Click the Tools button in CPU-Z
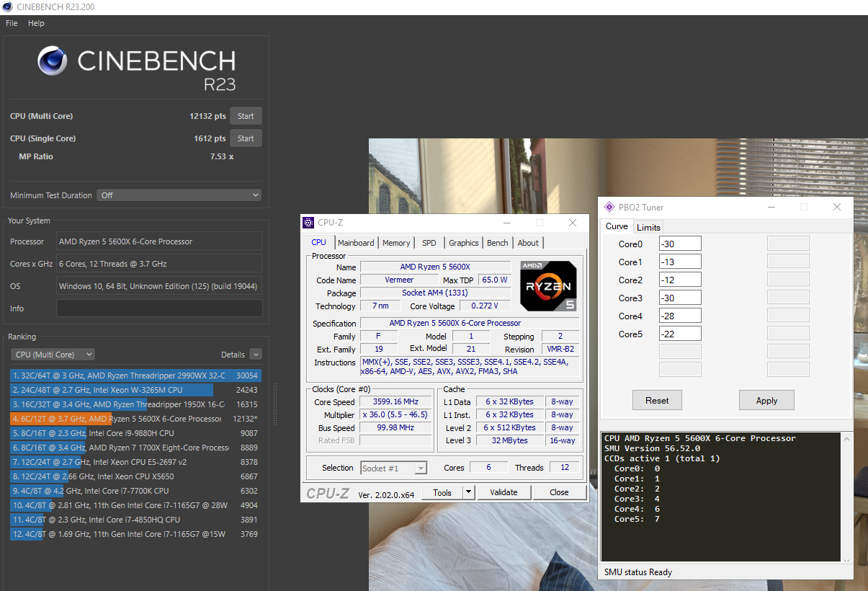The image size is (868, 591). [x=442, y=492]
